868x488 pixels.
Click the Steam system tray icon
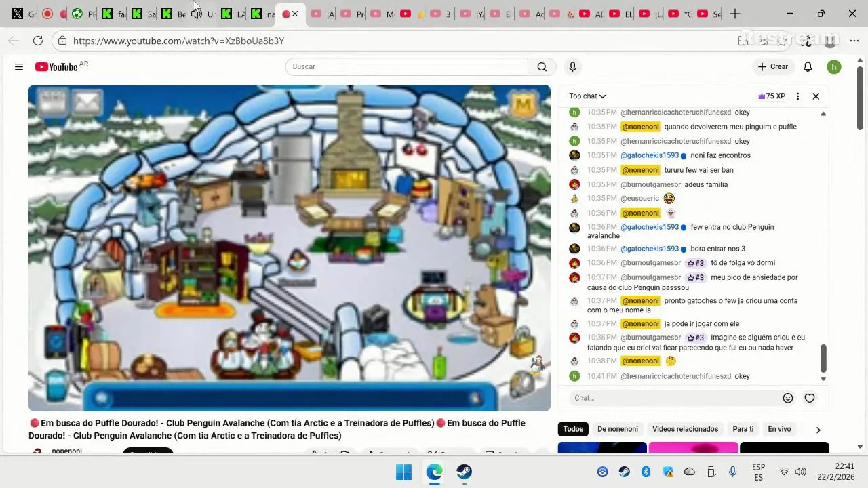(624, 472)
